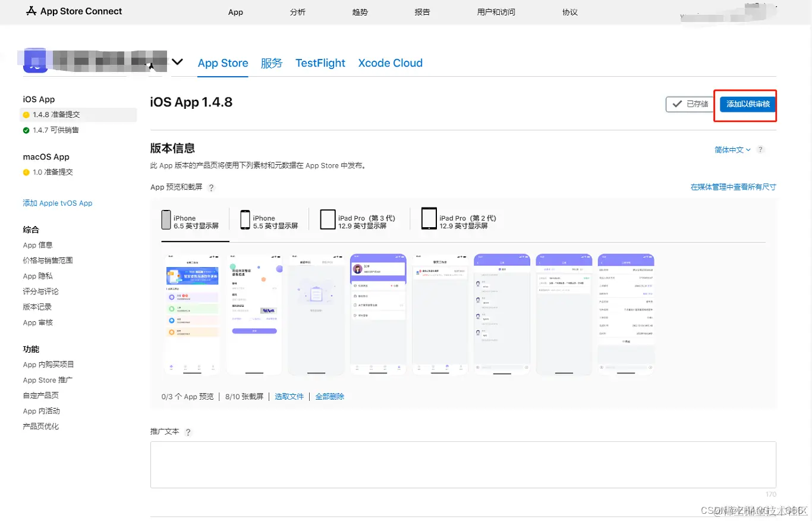Open App 内购买项目 in the sidebar
The width and height of the screenshot is (812, 521).
tap(48, 365)
